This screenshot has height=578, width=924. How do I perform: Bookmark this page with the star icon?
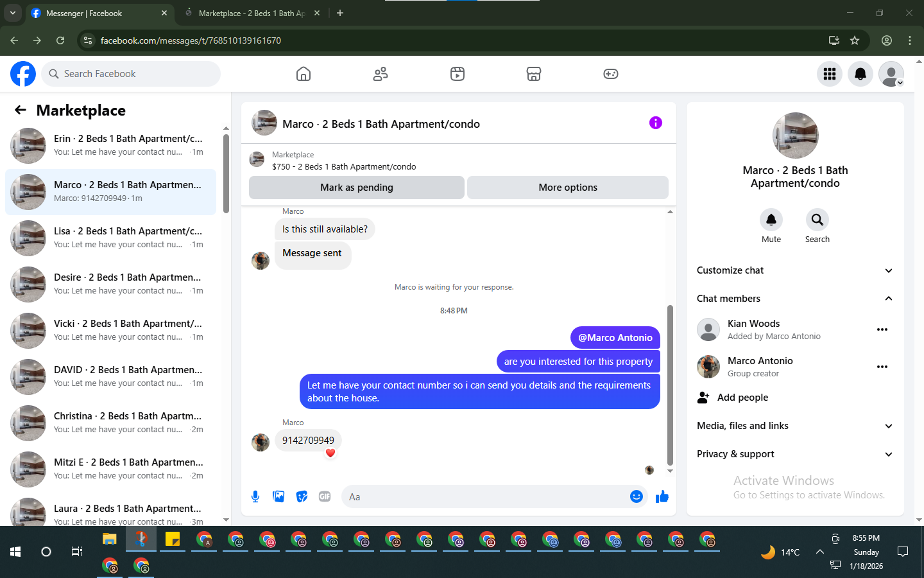(x=855, y=40)
